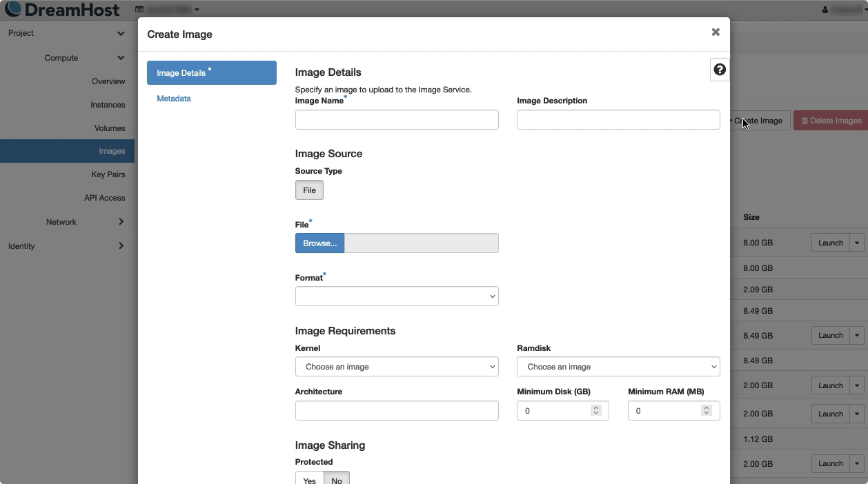Set Protected to No

click(337, 480)
